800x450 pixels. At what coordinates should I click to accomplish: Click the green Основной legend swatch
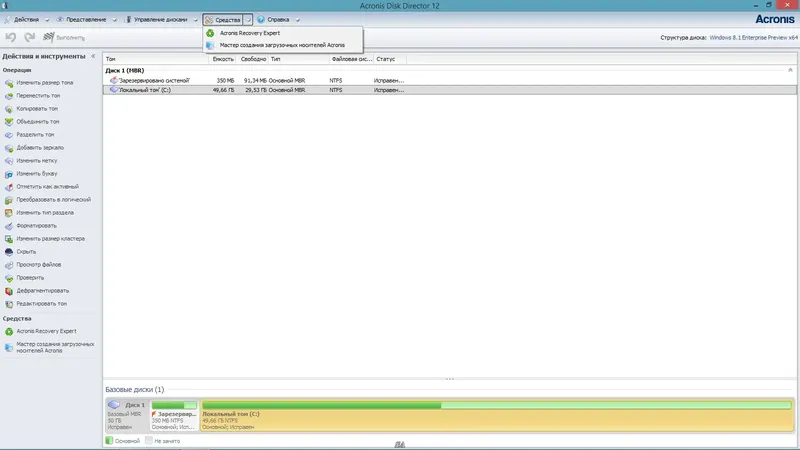(x=109, y=440)
